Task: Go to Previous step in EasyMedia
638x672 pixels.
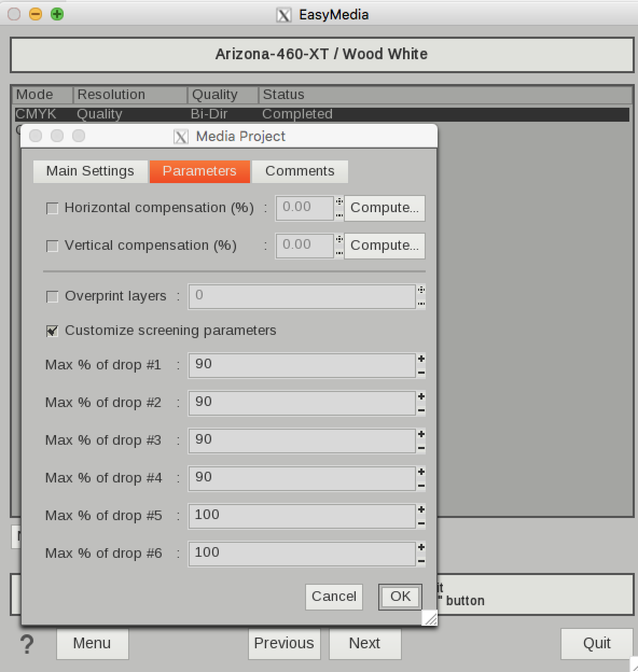Action: 284,643
